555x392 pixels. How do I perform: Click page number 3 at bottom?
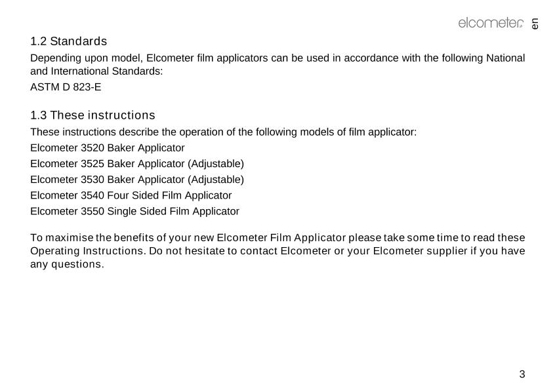coord(522,374)
